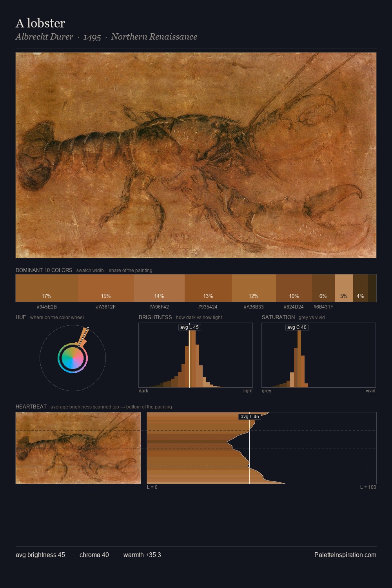Screen dimensions: 392x588
Task: Click hex value #A96F42
Action: (159, 307)
